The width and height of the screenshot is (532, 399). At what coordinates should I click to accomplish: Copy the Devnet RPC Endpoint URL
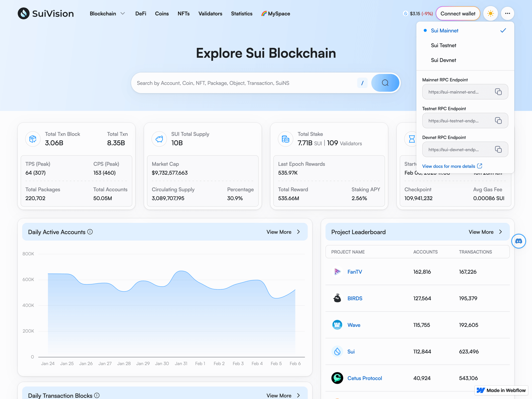(498, 149)
